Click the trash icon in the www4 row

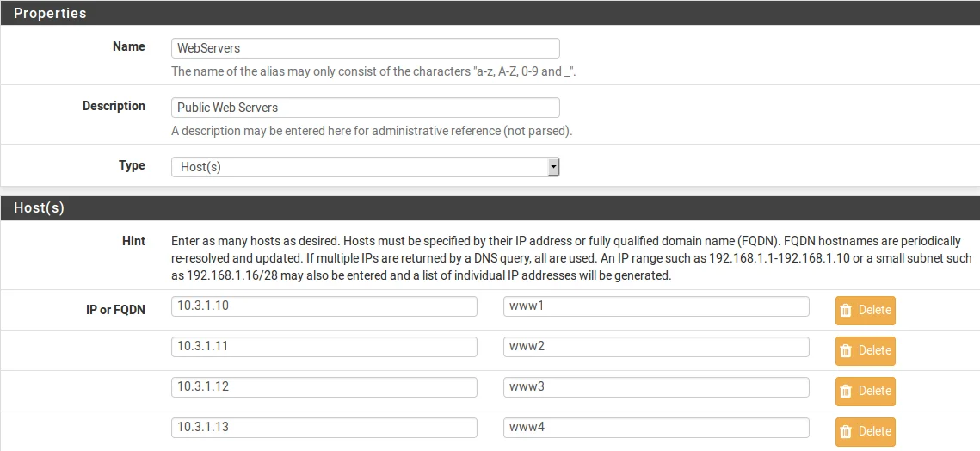click(x=846, y=431)
